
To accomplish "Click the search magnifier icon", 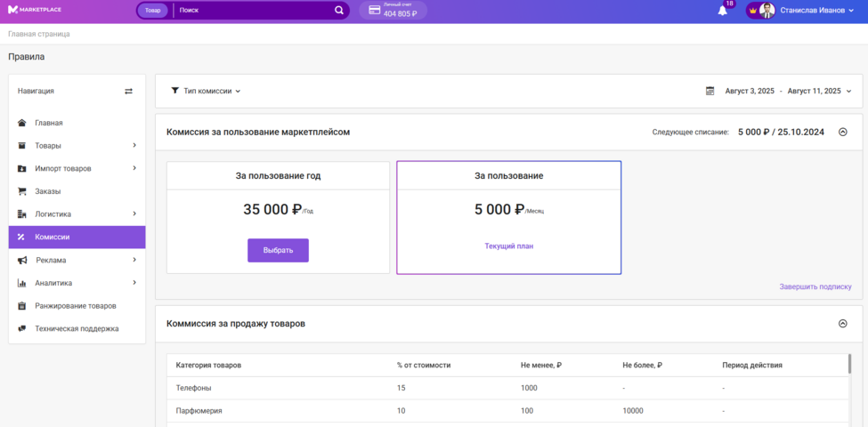I will tap(339, 11).
